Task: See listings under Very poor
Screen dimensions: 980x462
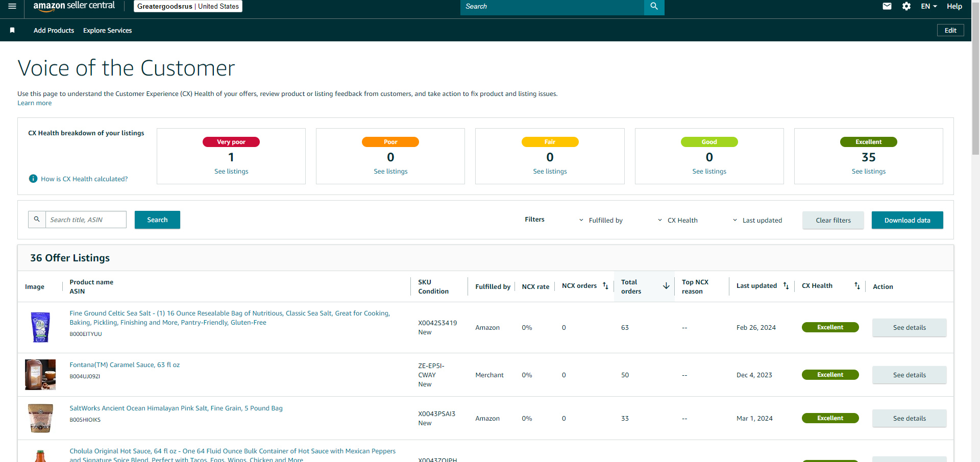Action: pos(231,172)
